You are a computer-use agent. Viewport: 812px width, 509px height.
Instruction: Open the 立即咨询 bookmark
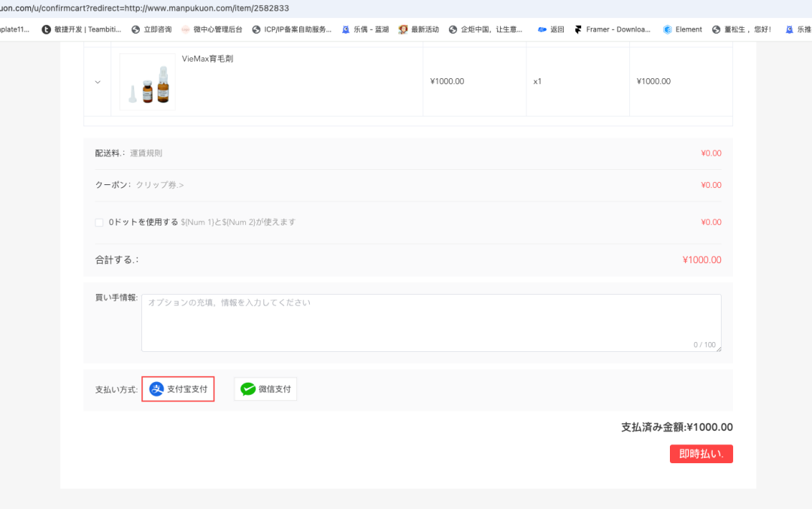point(151,29)
